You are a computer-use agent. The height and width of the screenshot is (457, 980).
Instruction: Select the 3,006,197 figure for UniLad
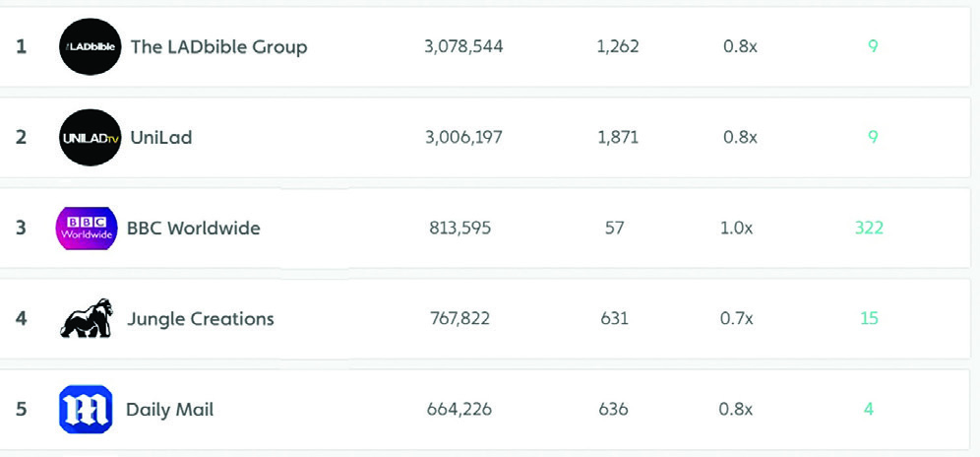coord(463,138)
